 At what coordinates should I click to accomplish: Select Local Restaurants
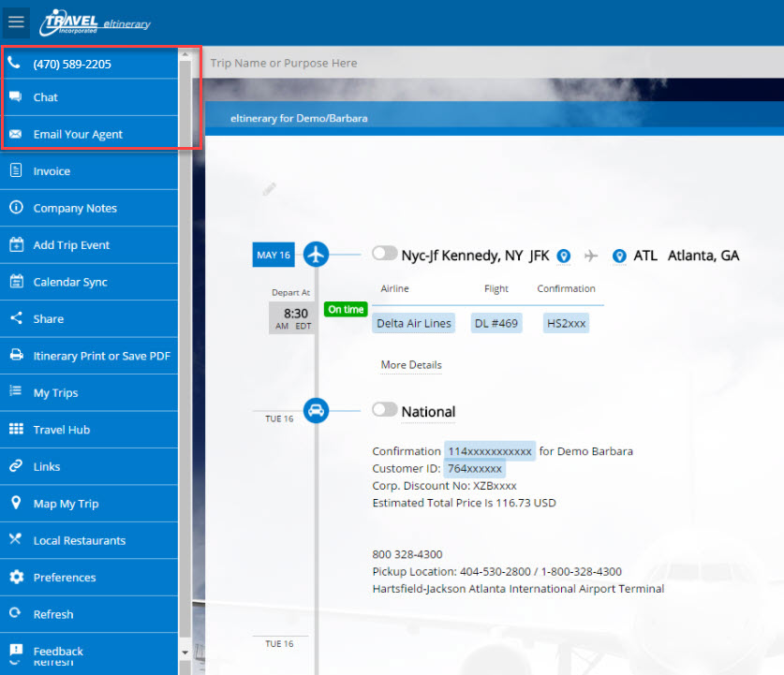(x=89, y=541)
